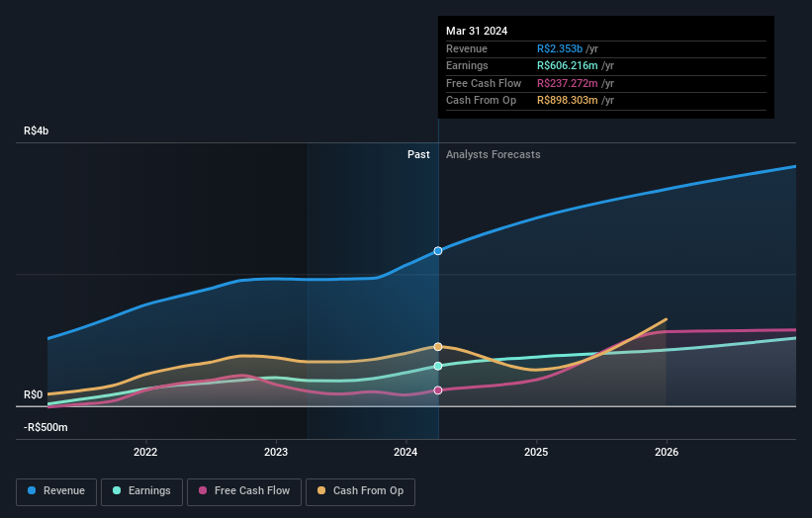
Task: Click the orange dot in Cash From Op legend
Action: pyautogui.click(x=321, y=490)
